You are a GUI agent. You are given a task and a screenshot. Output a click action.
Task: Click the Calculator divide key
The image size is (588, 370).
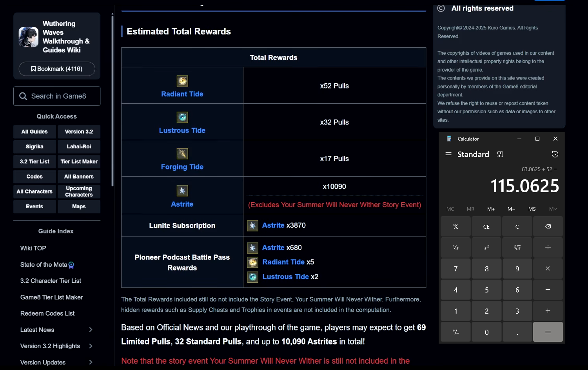point(548,247)
